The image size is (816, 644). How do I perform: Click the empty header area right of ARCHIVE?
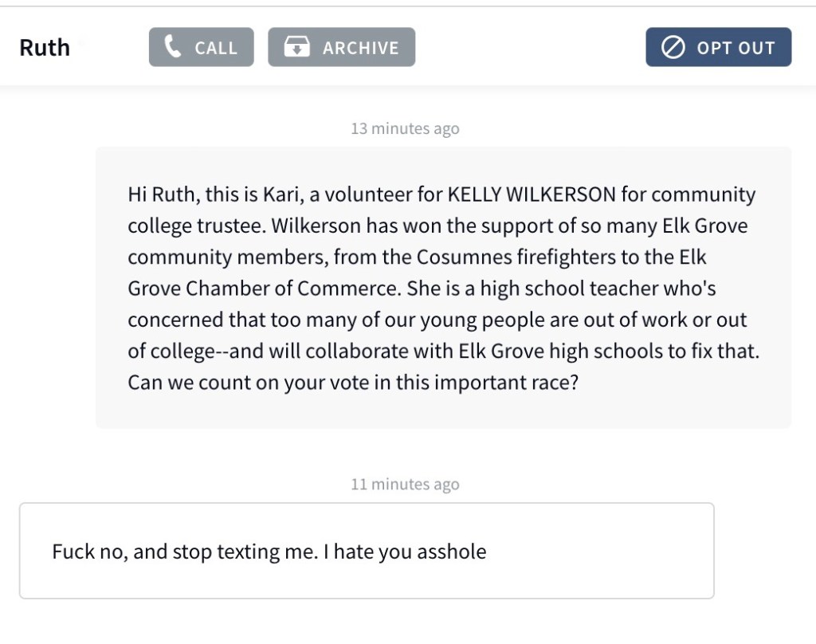[x=530, y=47]
